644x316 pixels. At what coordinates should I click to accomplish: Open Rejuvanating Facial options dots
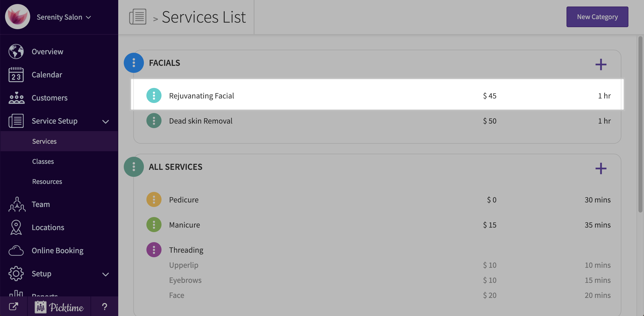pyautogui.click(x=154, y=95)
